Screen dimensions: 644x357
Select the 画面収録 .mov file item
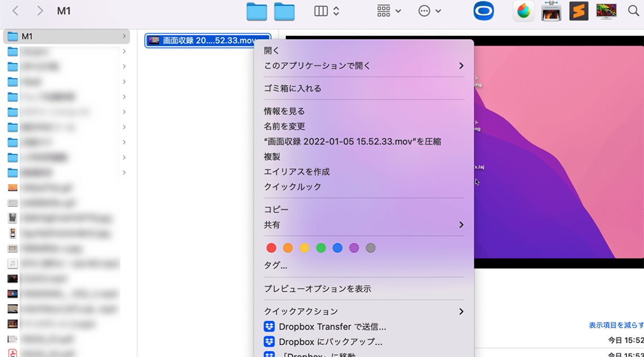(x=208, y=41)
